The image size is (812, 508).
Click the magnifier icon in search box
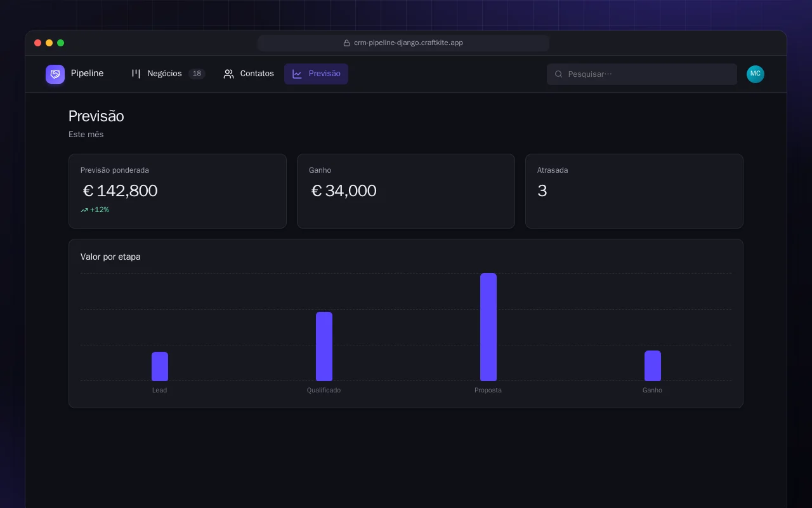[559, 74]
